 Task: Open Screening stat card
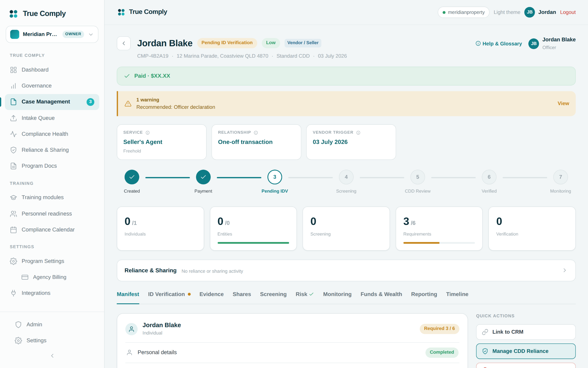coord(346,229)
